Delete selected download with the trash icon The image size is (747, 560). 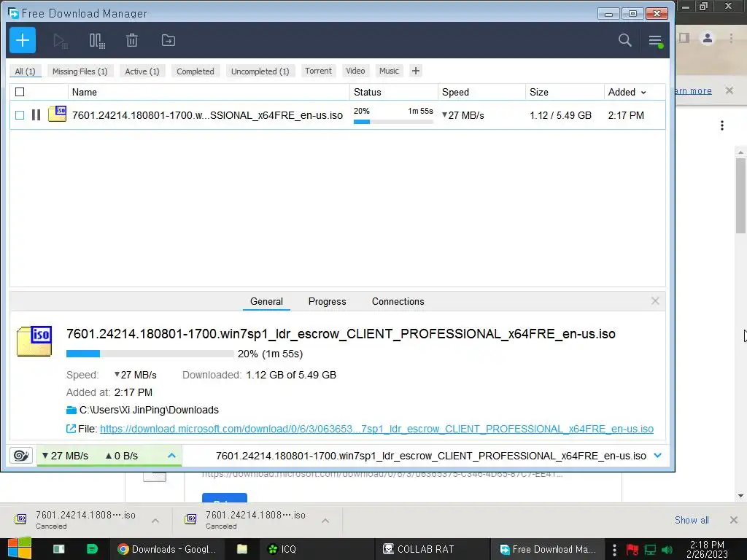tap(132, 41)
